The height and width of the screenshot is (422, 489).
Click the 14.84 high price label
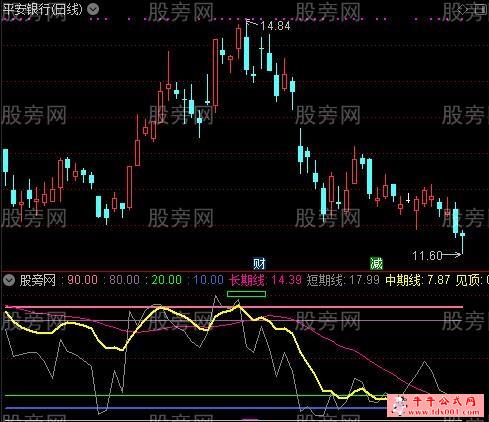point(275,26)
